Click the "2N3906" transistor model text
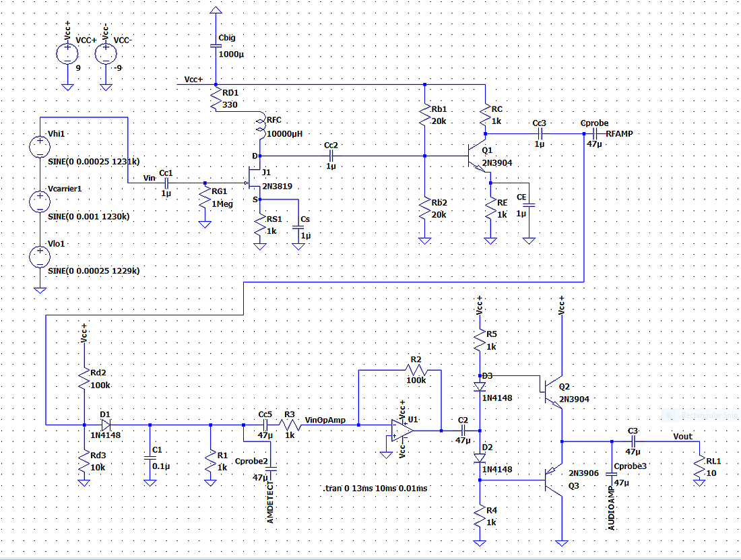Image resolution: width=741 pixels, height=560 pixels. click(583, 473)
